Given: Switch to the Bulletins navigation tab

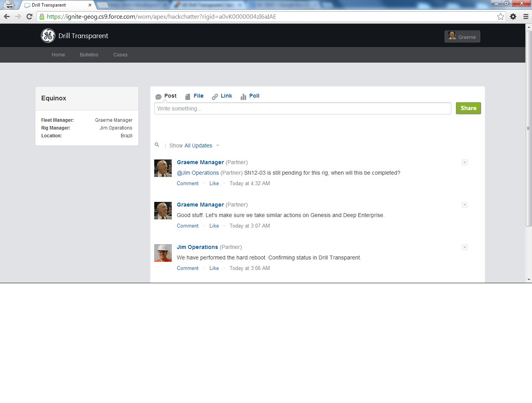Looking at the screenshot, I should [89, 55].
